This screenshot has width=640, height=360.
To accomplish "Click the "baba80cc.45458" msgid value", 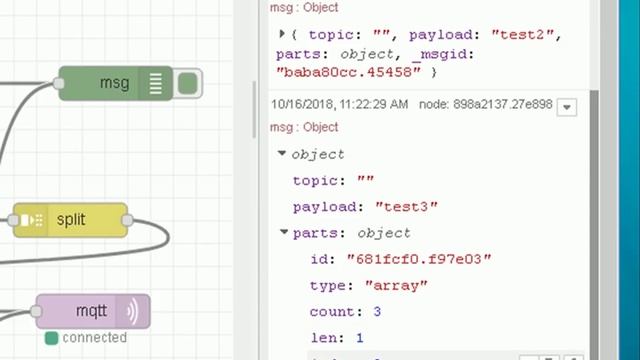I will click(348, 72).
